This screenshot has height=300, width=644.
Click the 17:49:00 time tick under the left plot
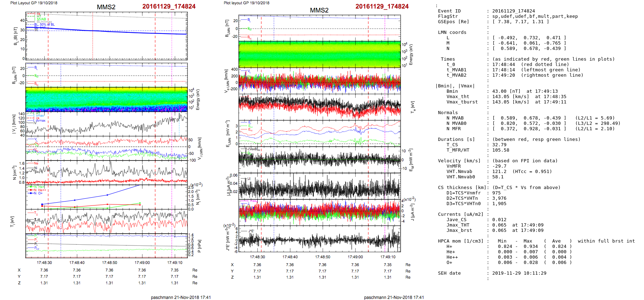(x=142, y=263)
